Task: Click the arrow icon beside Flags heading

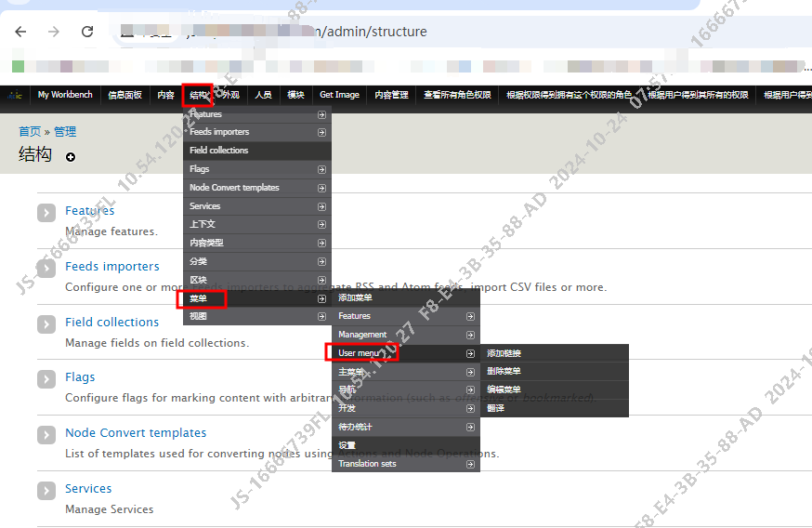Action: tap(46, 379)
